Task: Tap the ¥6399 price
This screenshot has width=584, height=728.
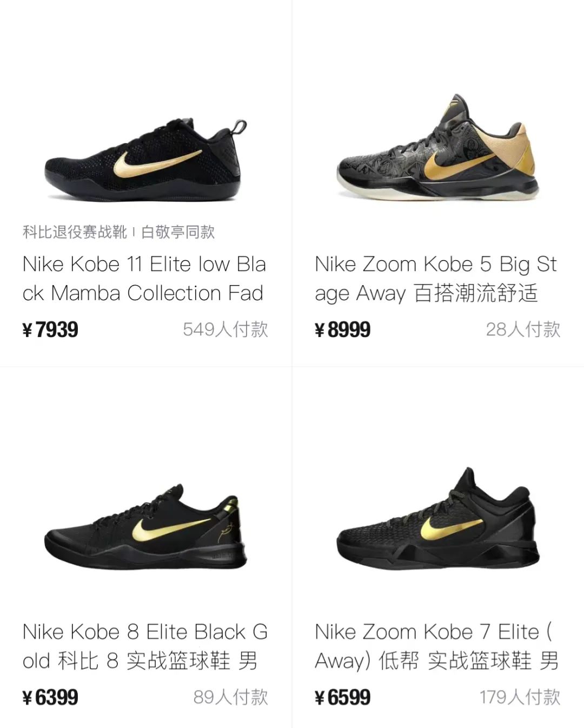Action: tap(51, 697)
